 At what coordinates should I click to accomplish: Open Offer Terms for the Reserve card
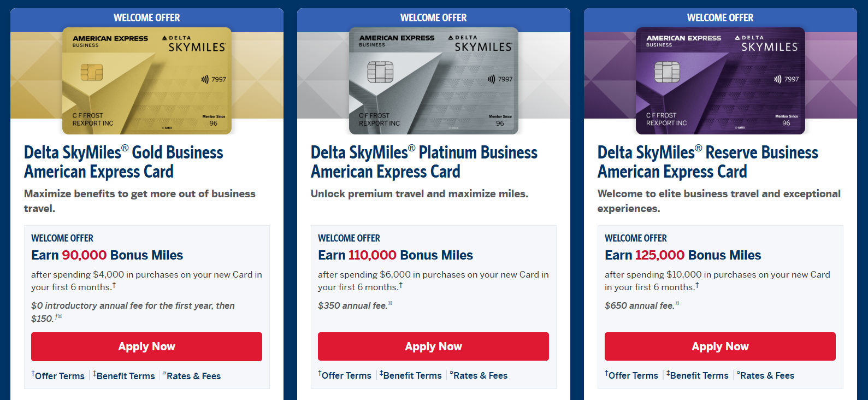click(633, 375)
